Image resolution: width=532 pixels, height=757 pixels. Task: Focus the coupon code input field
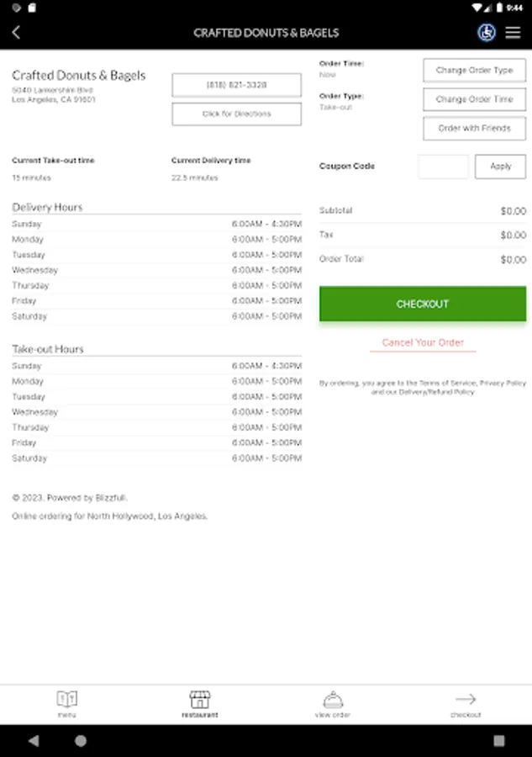click(x=443, y=167)
